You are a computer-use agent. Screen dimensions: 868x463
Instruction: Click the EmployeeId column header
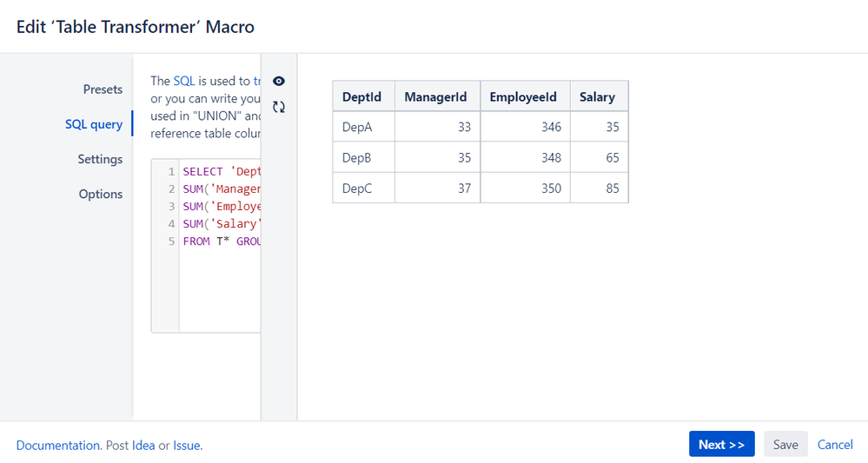pos(525,96)
